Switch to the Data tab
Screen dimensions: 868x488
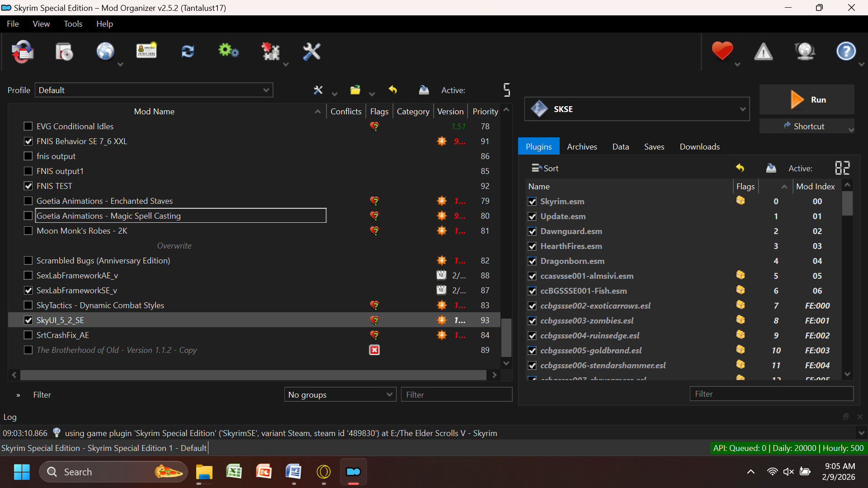click(621, 146)
